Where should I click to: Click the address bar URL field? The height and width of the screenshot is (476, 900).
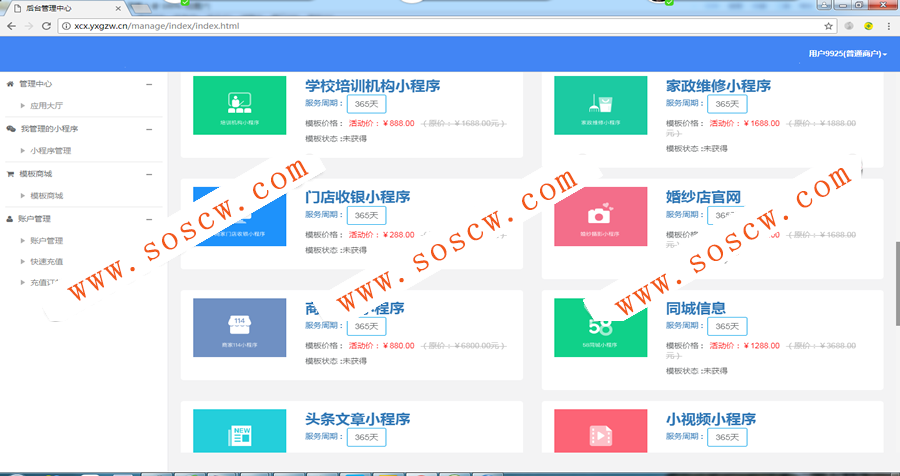click(x=448, y=26)
